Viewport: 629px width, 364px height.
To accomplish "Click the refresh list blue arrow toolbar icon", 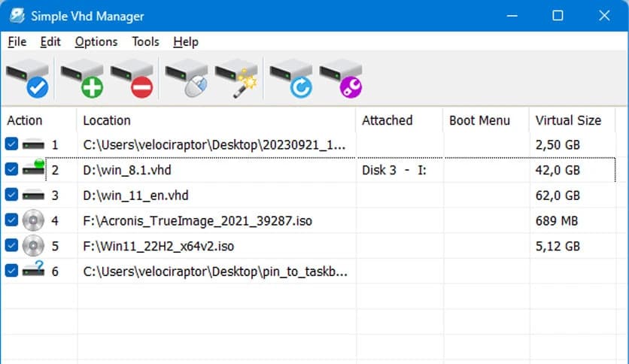I will tap(291, 78).
